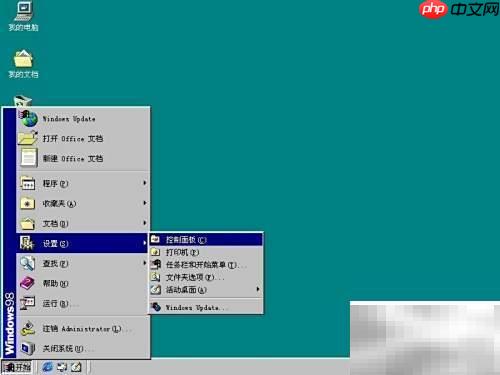Image resolution: width=500 pixels, height=375 pixels.
Task: Click the 文档 (Documents) folder icon
Action: (x=28, y=223)
